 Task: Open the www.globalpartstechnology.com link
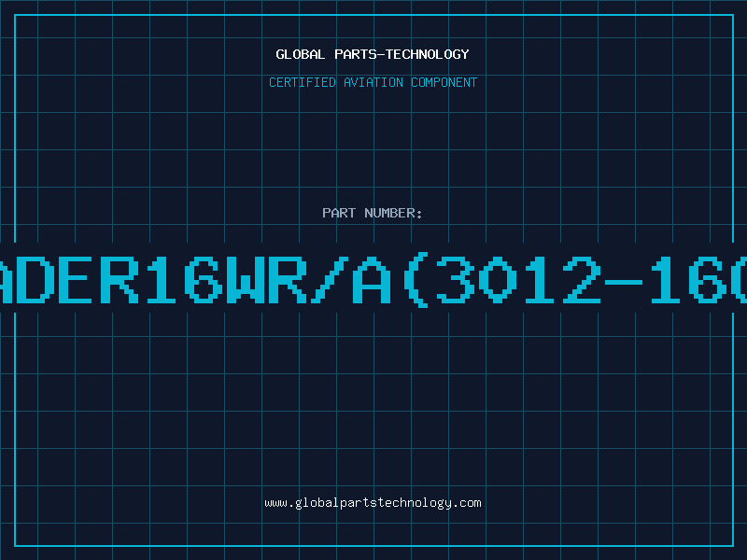coord(373,503)
